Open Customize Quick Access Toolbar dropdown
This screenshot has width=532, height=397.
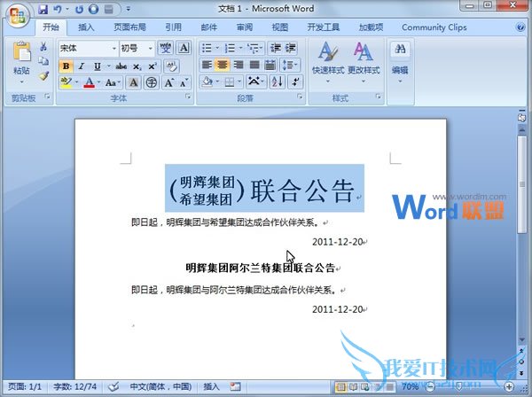129,9
